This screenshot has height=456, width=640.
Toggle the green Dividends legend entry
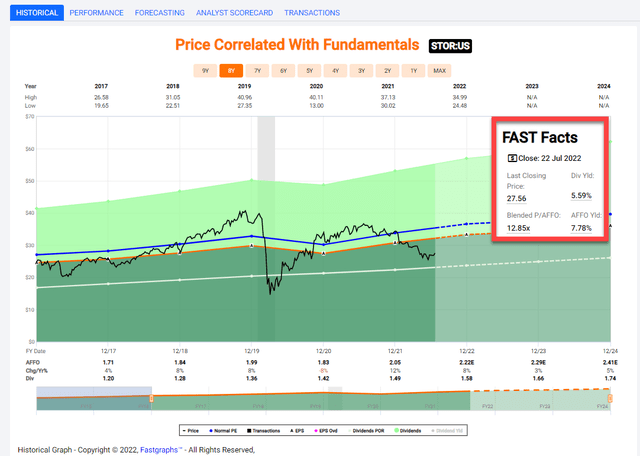click(x=408, y=431)
